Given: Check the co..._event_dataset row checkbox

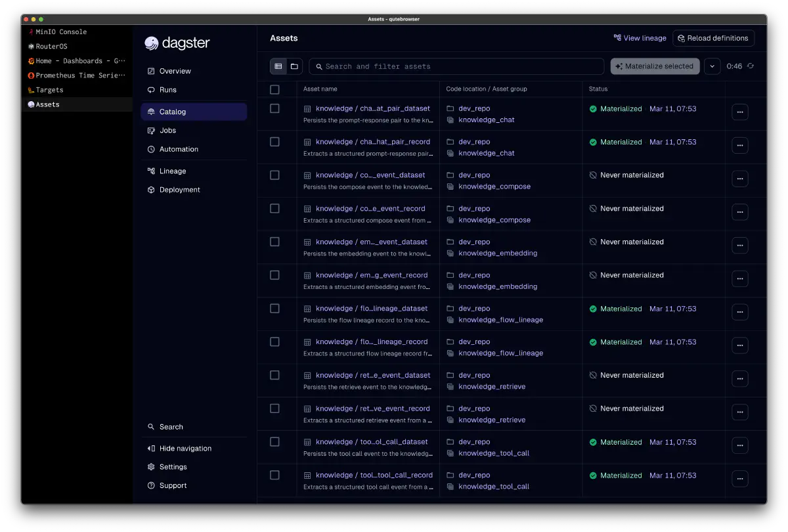Looking at the screenshot, I should (x=274, y=175).
